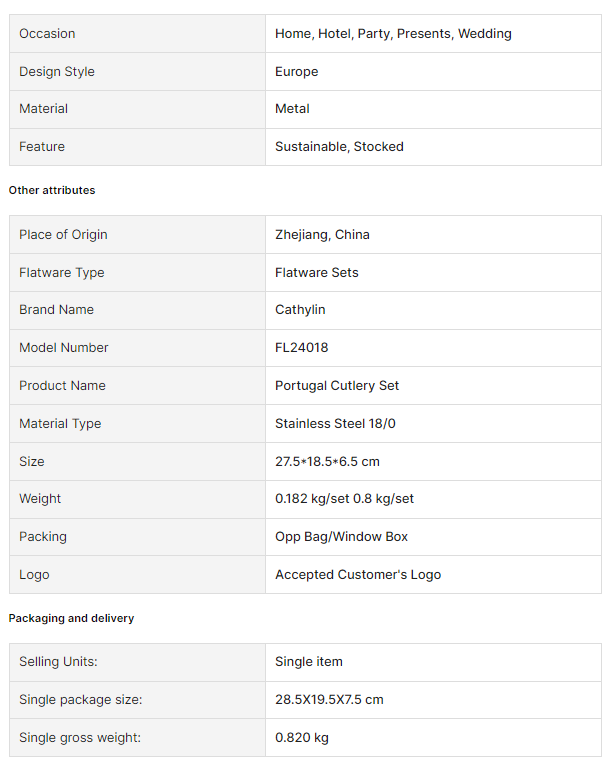Click the 'Europe' design style value
The image size is (614, 769).
[x=297, y=72]
